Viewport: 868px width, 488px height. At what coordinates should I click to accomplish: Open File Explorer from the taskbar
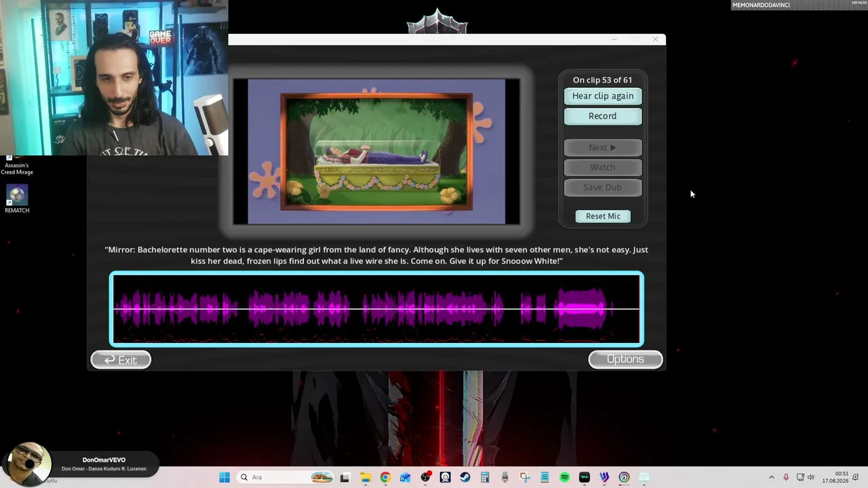(365, 477)
